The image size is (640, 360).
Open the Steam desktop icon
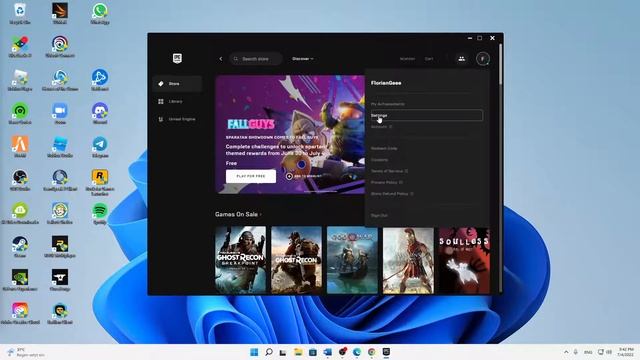(x=20, y=247)
